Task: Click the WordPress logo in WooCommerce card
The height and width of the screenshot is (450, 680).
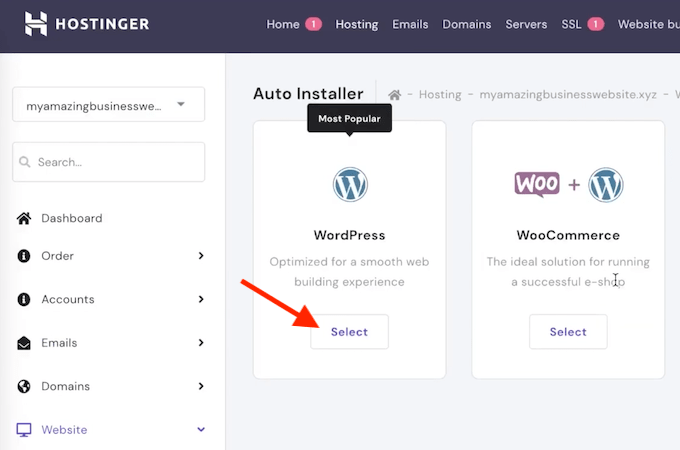Action: pyautogui.click(x=606, y=185)
